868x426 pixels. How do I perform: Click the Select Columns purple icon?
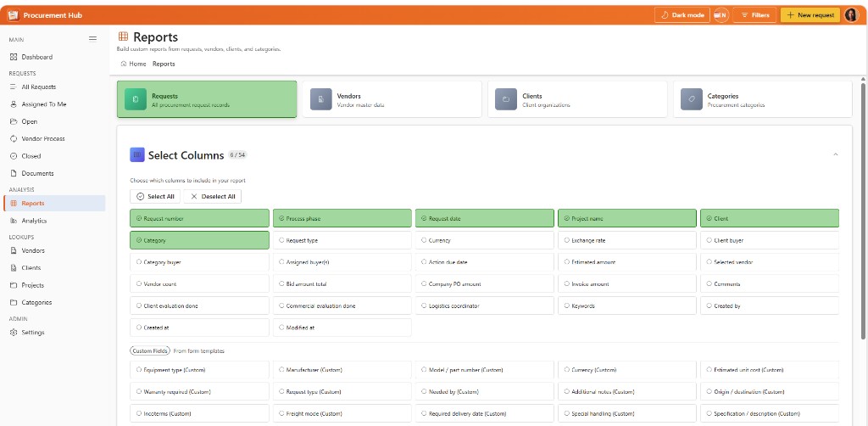tap(137, 155)
